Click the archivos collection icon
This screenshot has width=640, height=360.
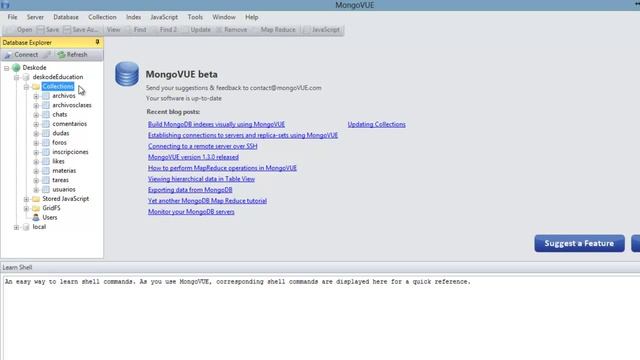coord(46,96)
